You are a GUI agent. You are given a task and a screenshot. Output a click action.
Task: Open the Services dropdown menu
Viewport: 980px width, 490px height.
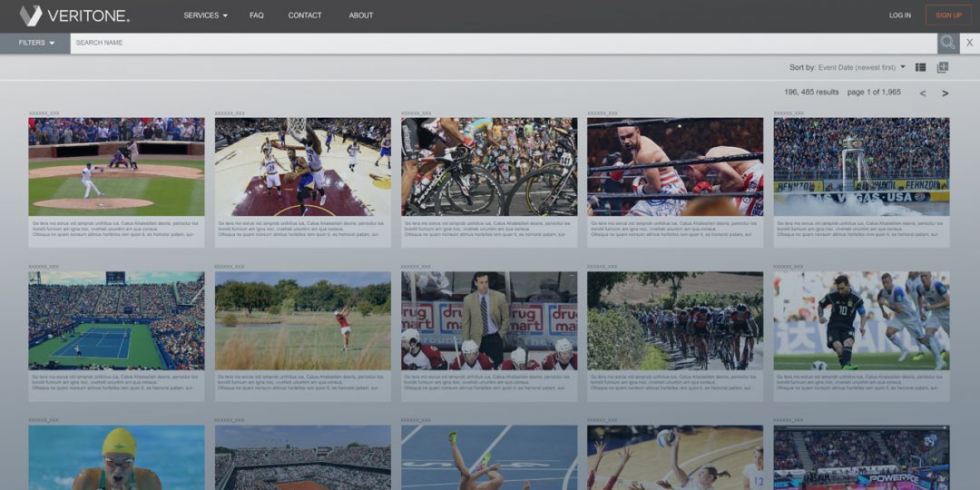tap(206, 15)
